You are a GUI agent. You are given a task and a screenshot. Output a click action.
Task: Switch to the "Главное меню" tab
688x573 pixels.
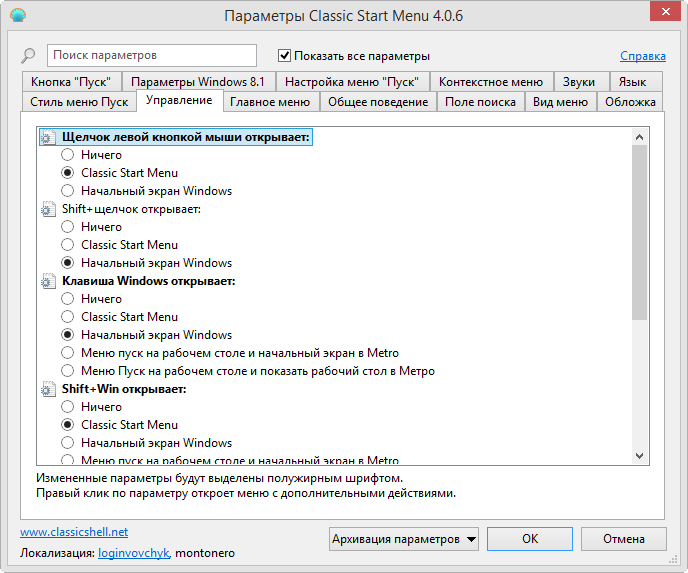click(x=270, y=102)
